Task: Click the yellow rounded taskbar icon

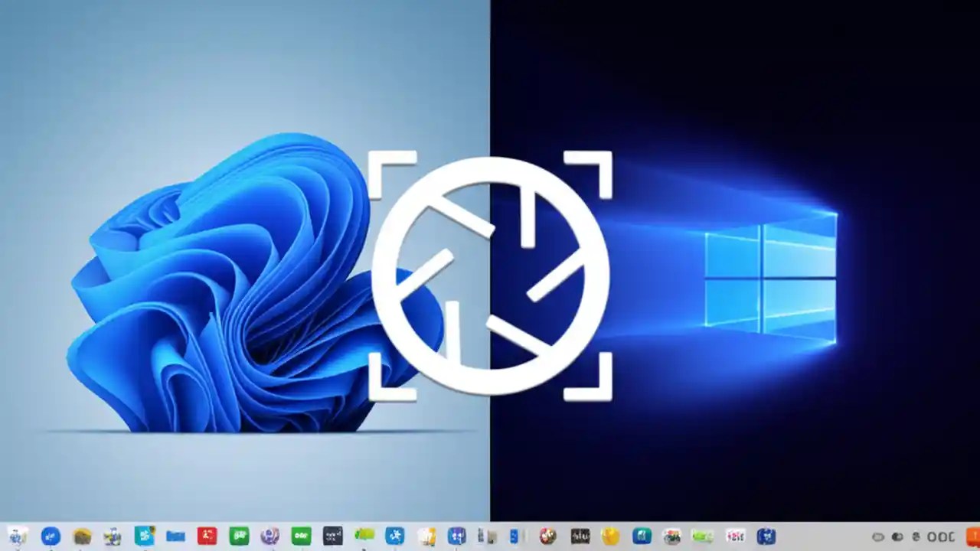Action: 611,536
